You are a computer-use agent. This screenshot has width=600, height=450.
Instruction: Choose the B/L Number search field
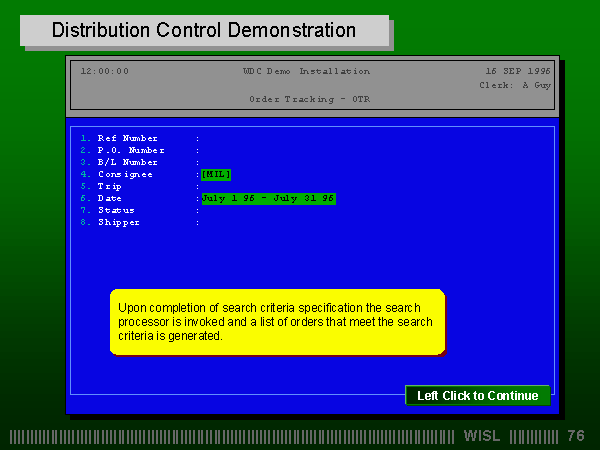click(119, 162)
